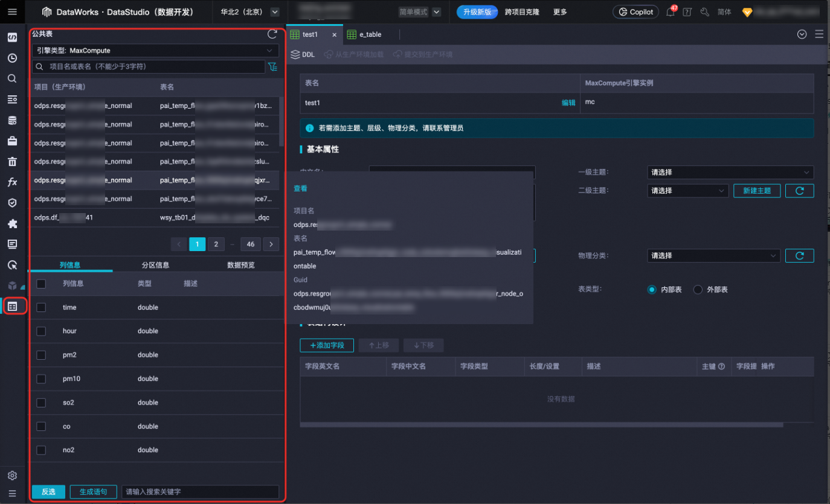
Task: Open the shield check icon in sidebar
Action: point(12,203)
